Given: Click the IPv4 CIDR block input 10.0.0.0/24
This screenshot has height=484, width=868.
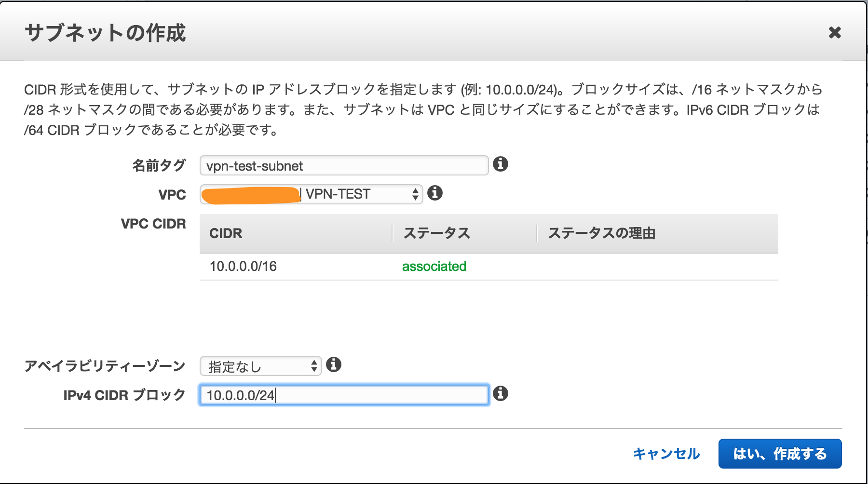Looking at the screenshot, I should (x=344, y=395).
